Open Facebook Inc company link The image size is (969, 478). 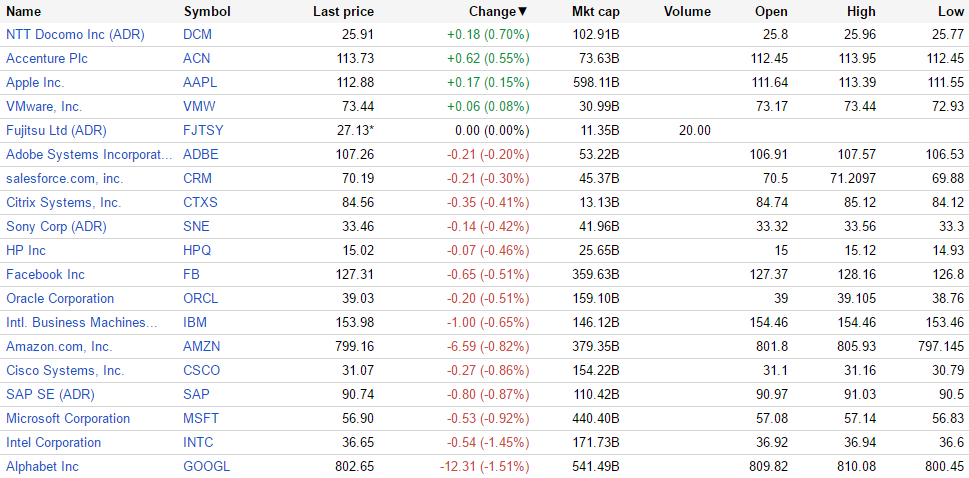(x=45, y=274)
